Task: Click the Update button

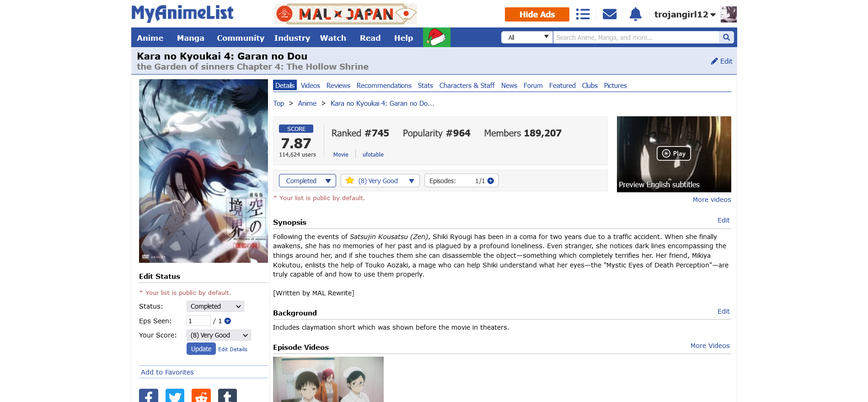Action: point(201,349)
